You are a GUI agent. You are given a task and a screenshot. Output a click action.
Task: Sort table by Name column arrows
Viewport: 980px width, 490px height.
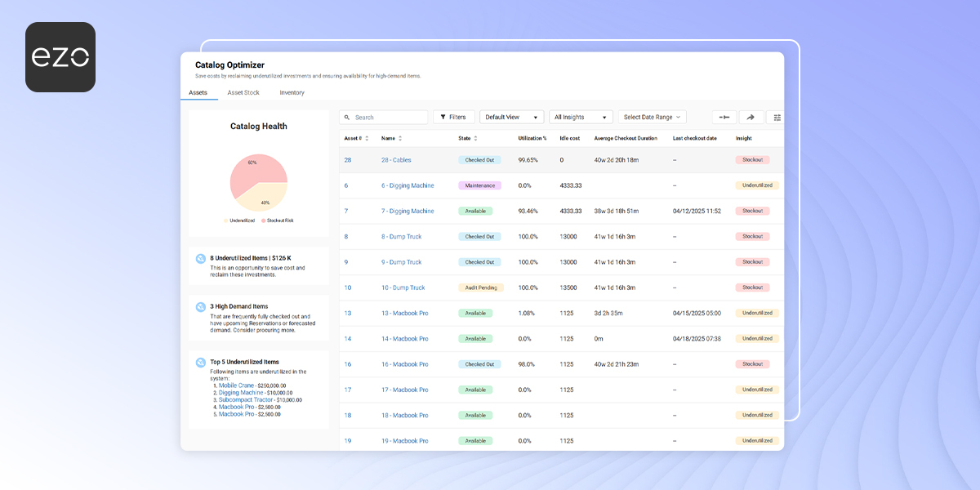pyautogui.click(x=400, y=139)
